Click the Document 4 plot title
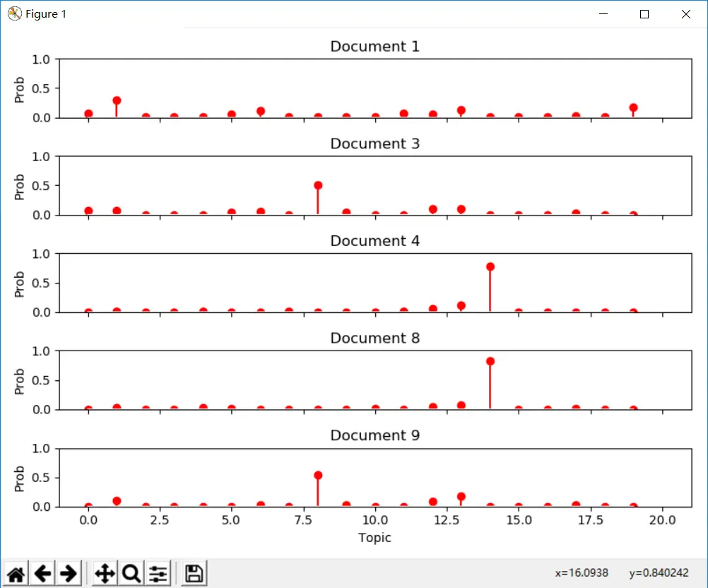This screenshot has height=588, width=708. pos(374,241)
